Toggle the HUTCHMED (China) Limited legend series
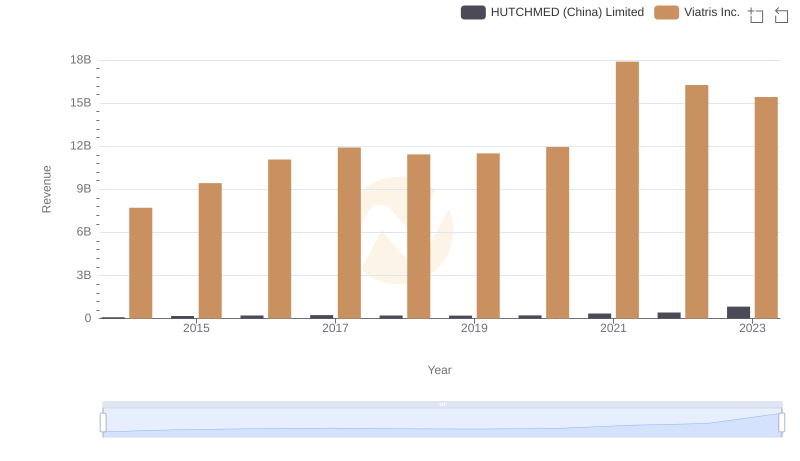The image size is (800, 461). coord(553,12)
